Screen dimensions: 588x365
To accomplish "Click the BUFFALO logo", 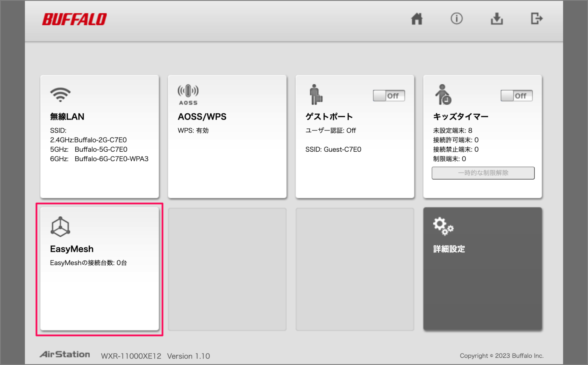I will click(74, 19).
